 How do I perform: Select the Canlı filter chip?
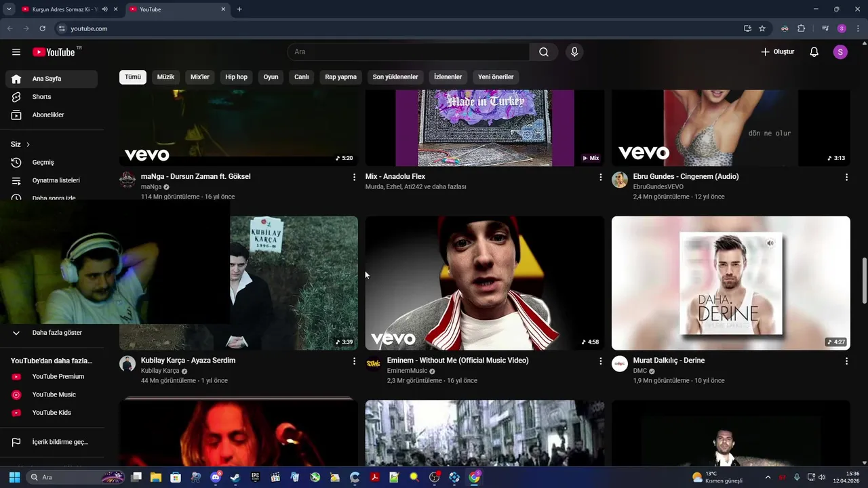(302, 77)
